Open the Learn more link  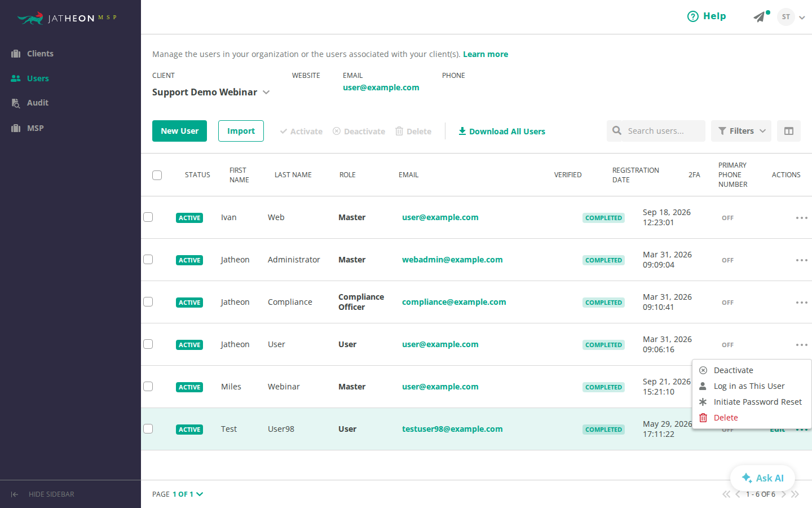[486, 54]
